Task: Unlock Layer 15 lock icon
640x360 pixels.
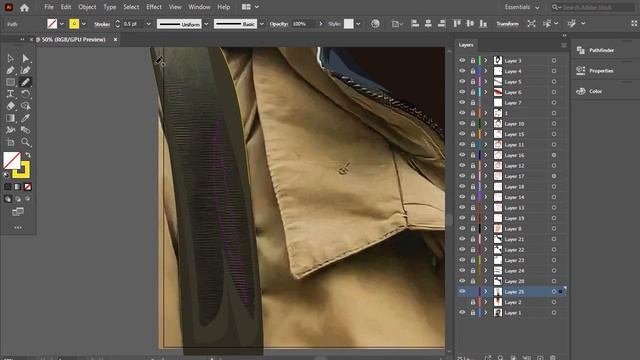Action: (473, 134)
